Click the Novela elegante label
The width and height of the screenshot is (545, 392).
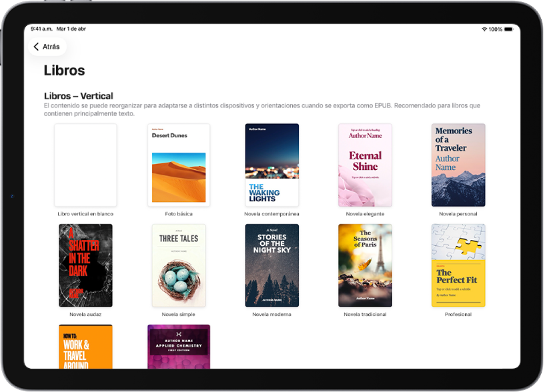[x=365, y=214]
